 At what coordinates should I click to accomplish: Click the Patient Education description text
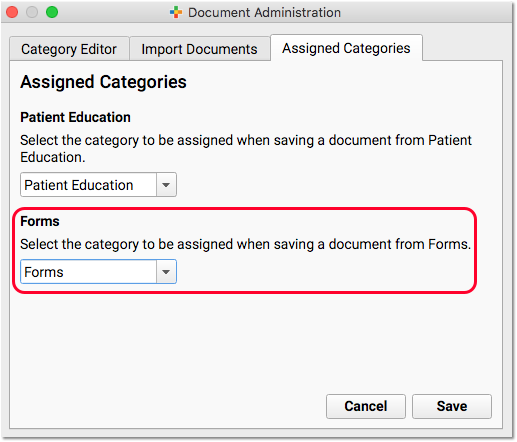[x=246, y=149]
